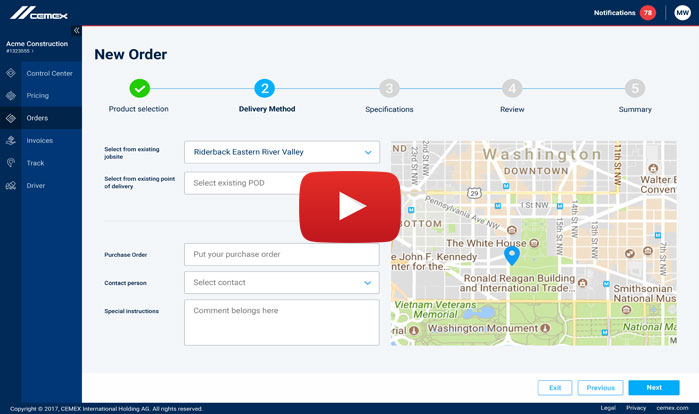
Task: Click step 4 Review circle
Action: pos(512,88)
